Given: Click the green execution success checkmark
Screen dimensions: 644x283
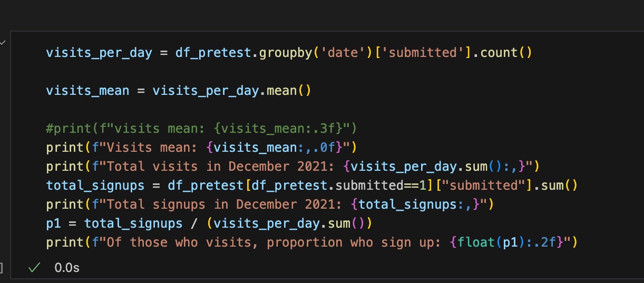Looking at the screenshot, I should (34, 268).
